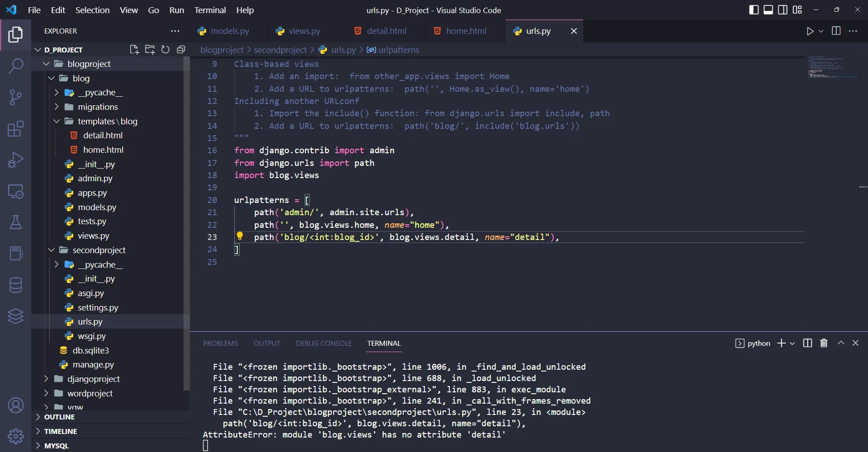Toggle the bottom panel layout button
Viewport: 868px width, 452px height.
point(768,10)
